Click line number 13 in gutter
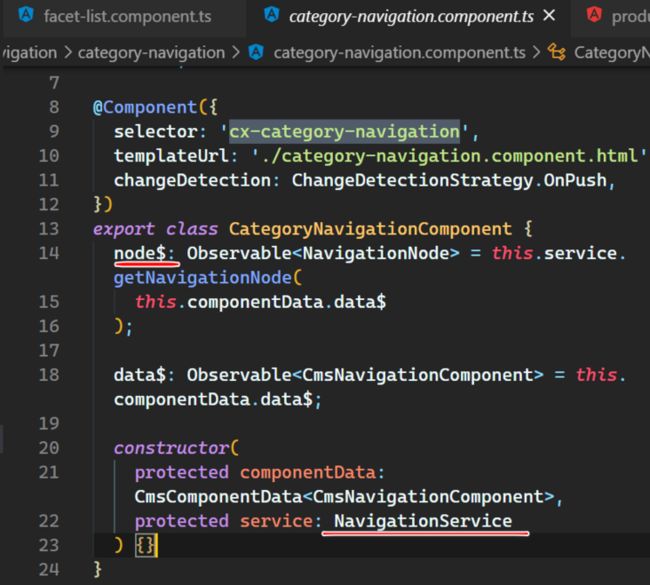 click(49, 229)
